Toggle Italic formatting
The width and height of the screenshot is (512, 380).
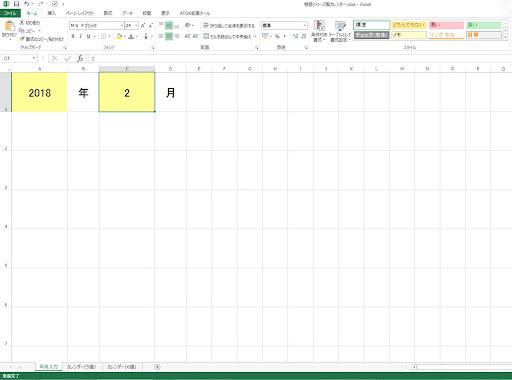click(x=81, y=36)
